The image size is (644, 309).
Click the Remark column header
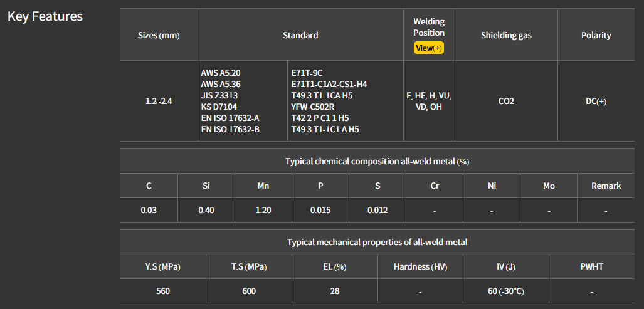coord(606,186)
